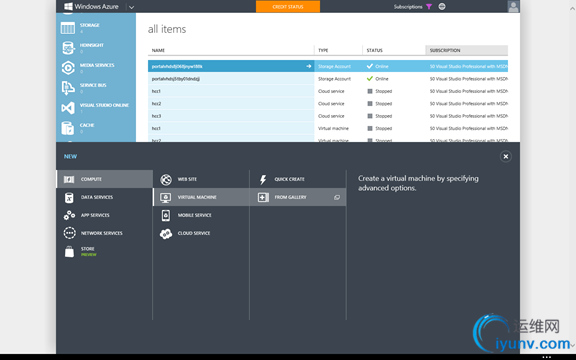Choose the Mobile Service option
Screen dimensions: 576x360
click(201, 215)
